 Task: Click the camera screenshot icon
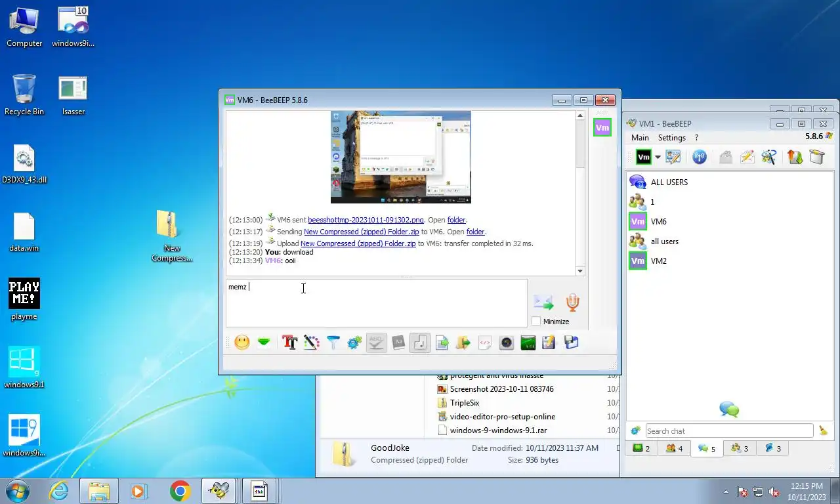click(x=507, y=343)
